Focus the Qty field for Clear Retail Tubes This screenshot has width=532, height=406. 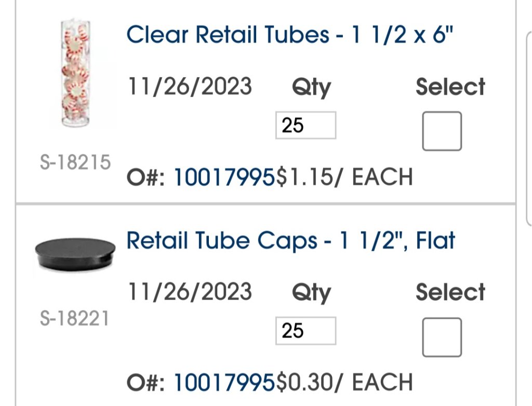tap(305, 126)
